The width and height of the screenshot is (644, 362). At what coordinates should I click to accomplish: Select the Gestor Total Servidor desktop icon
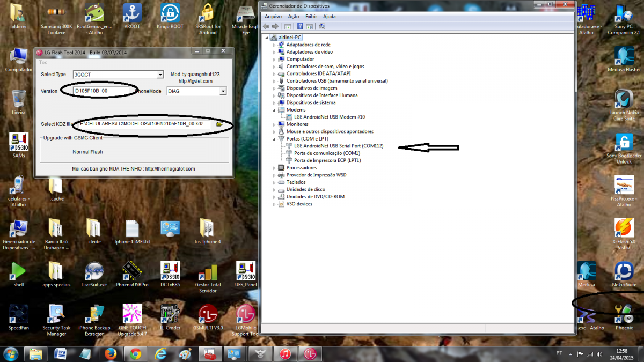(x=208, y=278)
